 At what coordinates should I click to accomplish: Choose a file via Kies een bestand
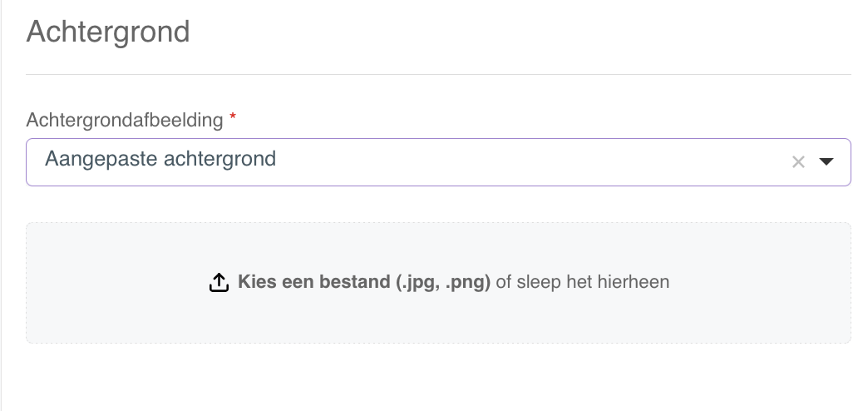pyautogui.click(x=364, y=282)
